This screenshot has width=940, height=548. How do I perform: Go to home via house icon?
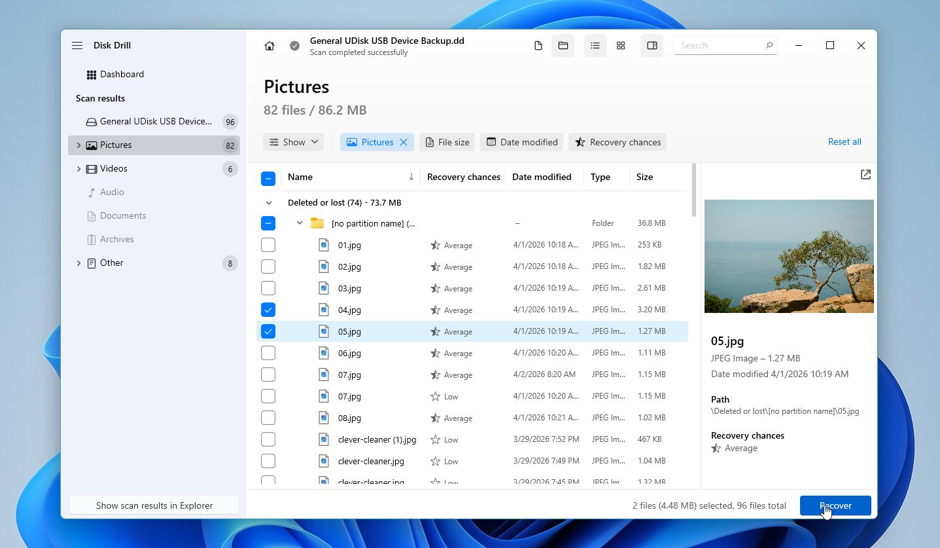[x=270, y=46]
